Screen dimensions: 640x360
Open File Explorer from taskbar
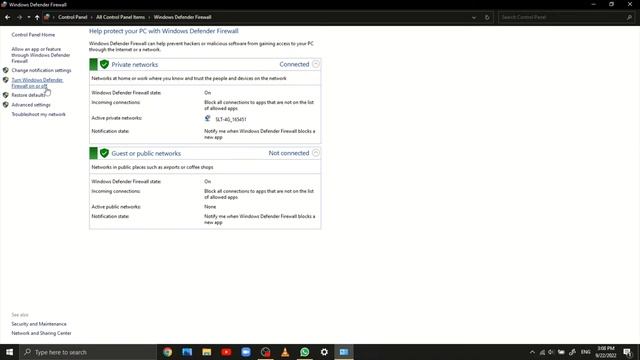coord(207,352)
